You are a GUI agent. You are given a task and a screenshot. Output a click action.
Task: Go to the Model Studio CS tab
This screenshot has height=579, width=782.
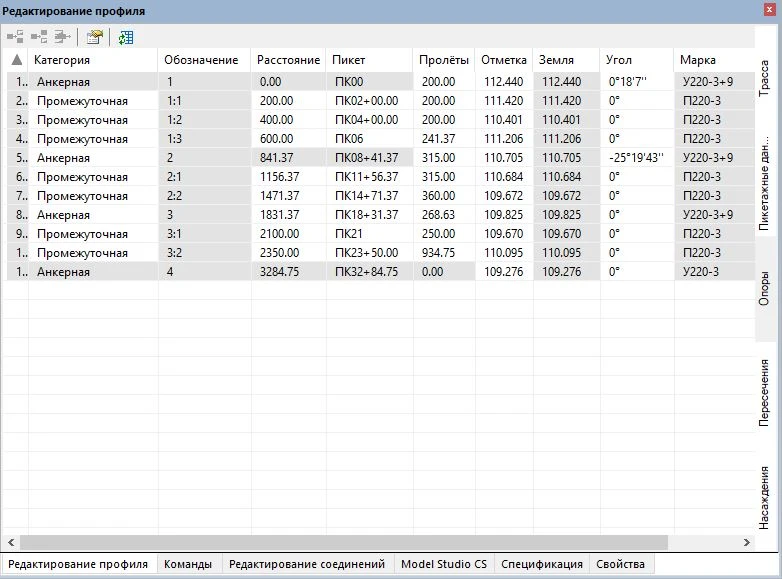(x=444, y=564)
